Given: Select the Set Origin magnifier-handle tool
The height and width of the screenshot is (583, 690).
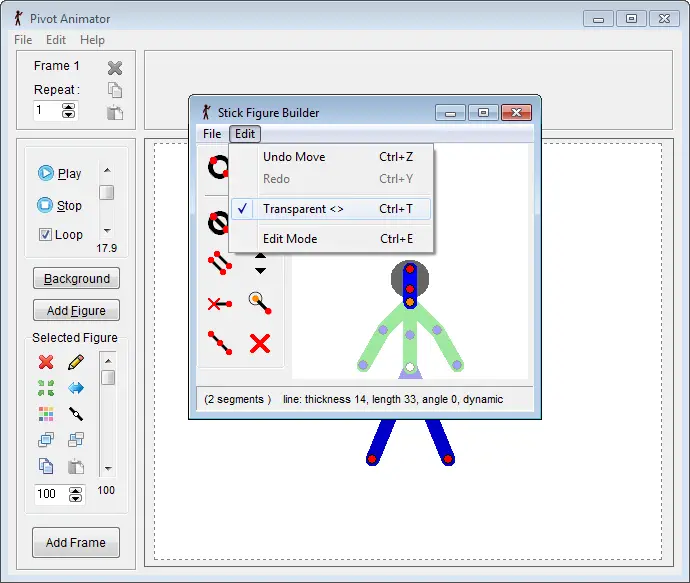Looking at the screenshot, I should coord(260,303).
